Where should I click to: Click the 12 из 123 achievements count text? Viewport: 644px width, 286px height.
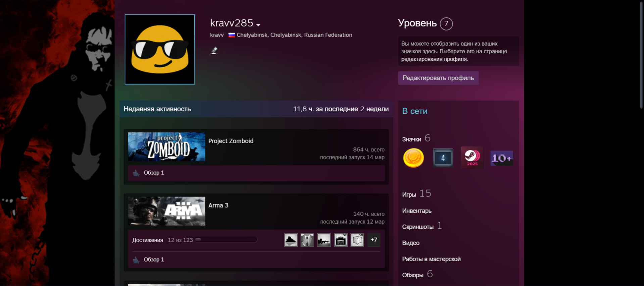click(180, 240)
